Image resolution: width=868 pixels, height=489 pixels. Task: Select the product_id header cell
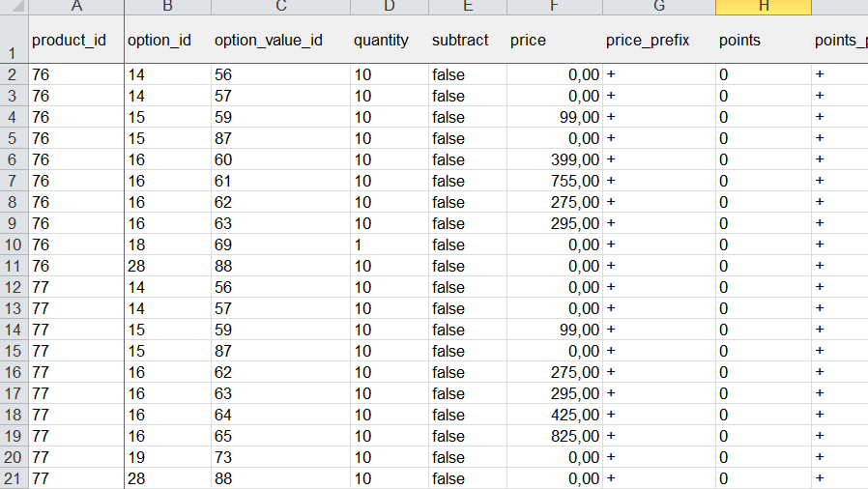[76, 41]
